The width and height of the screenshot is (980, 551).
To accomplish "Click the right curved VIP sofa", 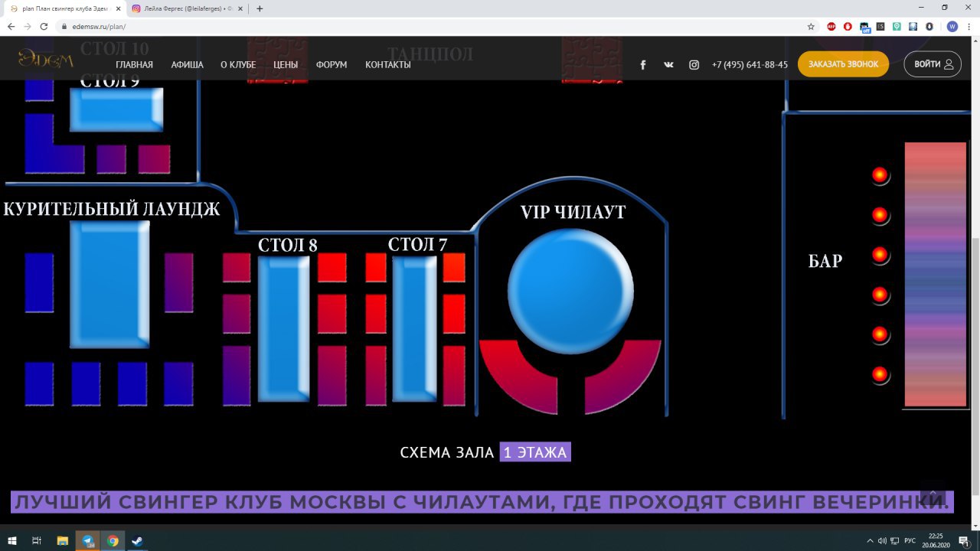I will (x=623, y=377).
